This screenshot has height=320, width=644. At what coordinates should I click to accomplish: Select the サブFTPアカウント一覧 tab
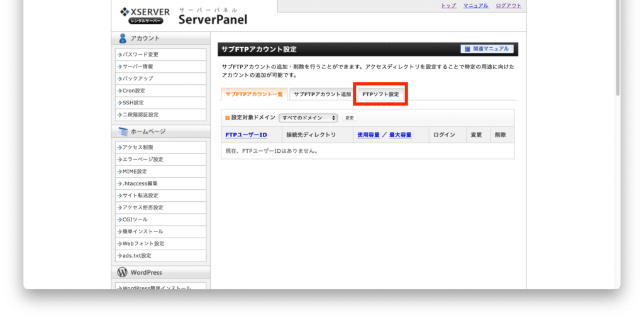(x=254, y=94)
